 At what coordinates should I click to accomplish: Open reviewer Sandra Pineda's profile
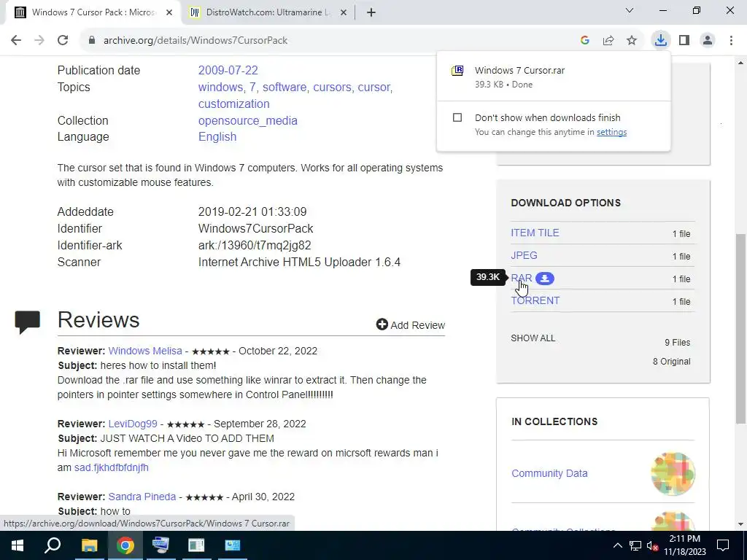point(142,497)
